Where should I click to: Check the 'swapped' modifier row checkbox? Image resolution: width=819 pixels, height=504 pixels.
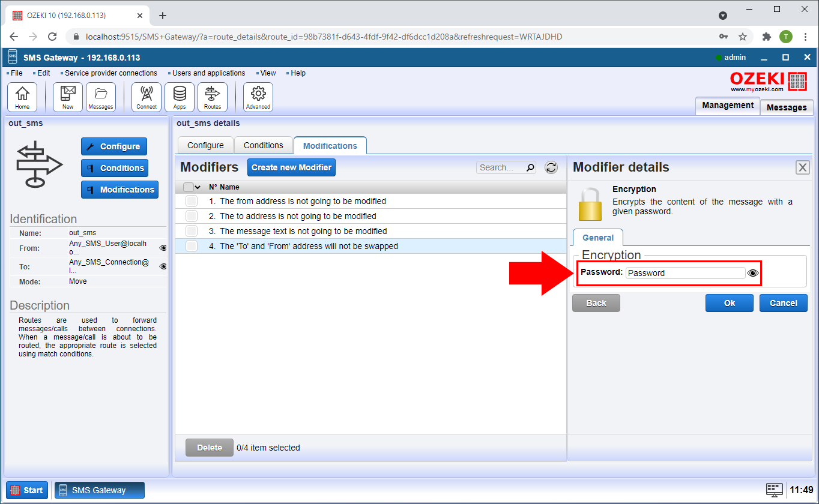click(x=192, y=246)
